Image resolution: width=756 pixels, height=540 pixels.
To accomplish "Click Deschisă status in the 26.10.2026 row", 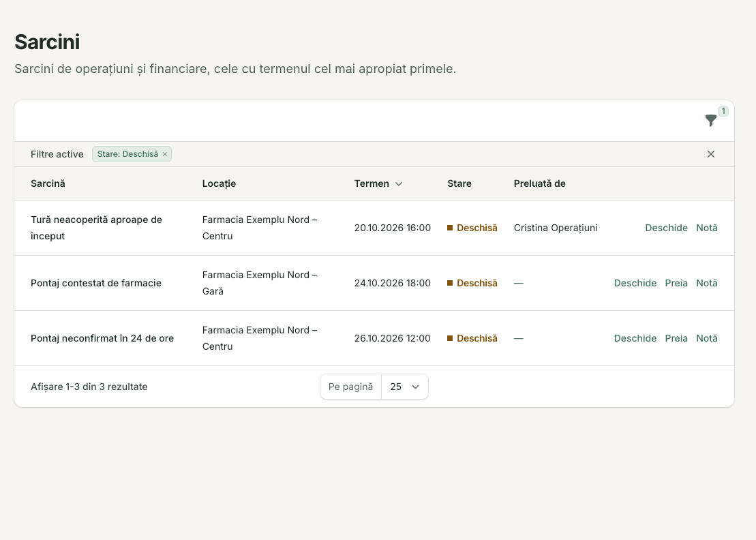I will click(x=472, y=338).
